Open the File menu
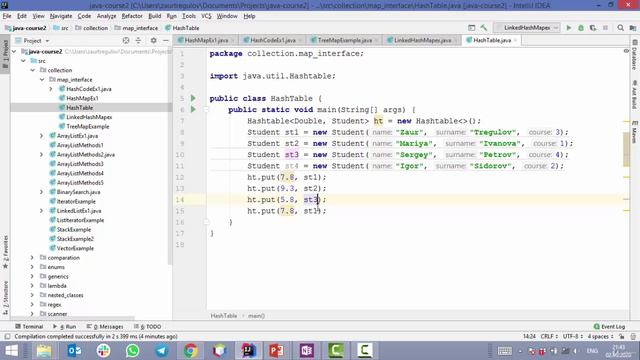The height and width of the screenshot is (360, 640). [x=7, y=16]
